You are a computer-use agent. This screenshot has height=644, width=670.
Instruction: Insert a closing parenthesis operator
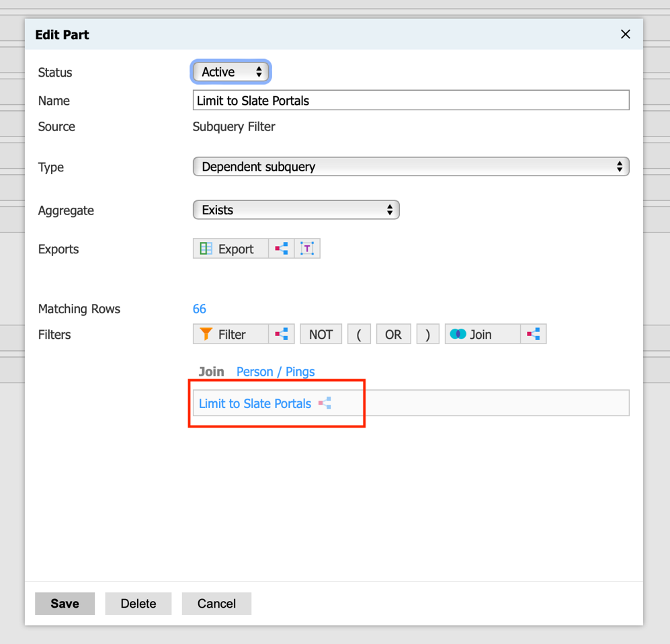tap(427, 334)
